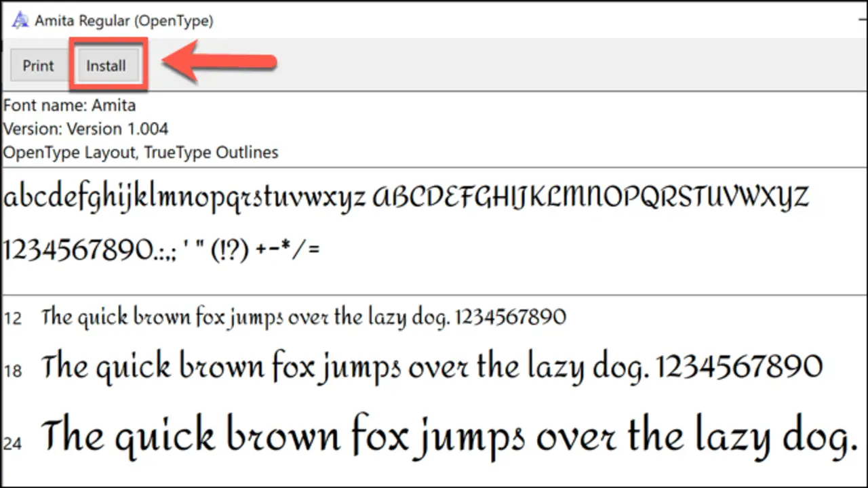Click the size 24 label

[x=12, y=444]
